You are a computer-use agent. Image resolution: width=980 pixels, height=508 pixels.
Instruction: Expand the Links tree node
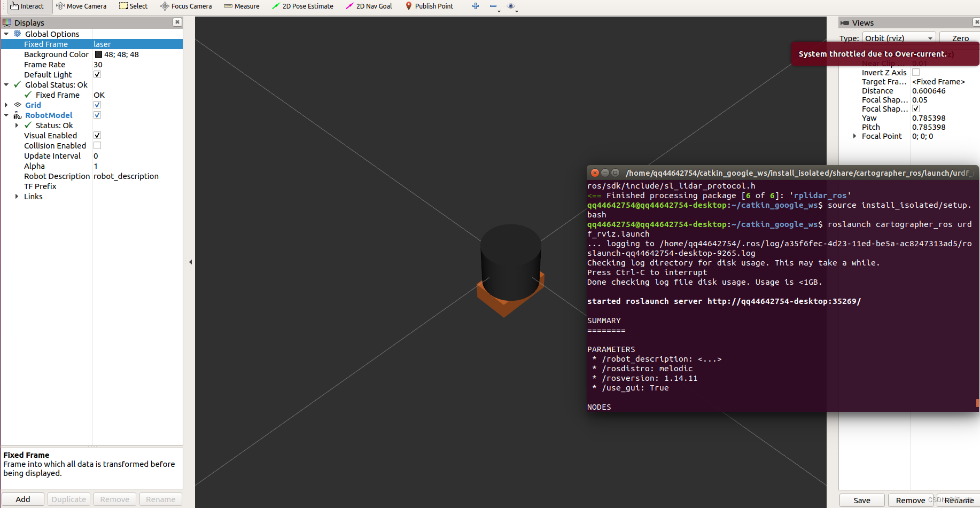(17, 196)
